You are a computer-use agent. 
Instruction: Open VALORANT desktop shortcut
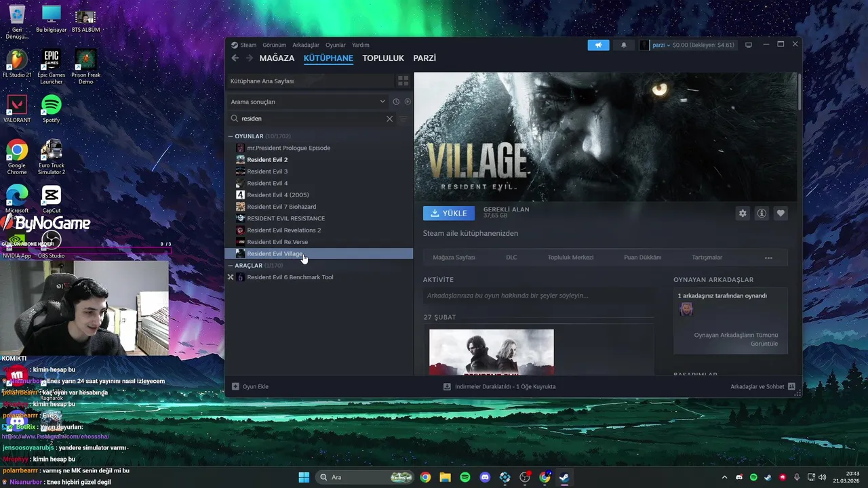17,108
